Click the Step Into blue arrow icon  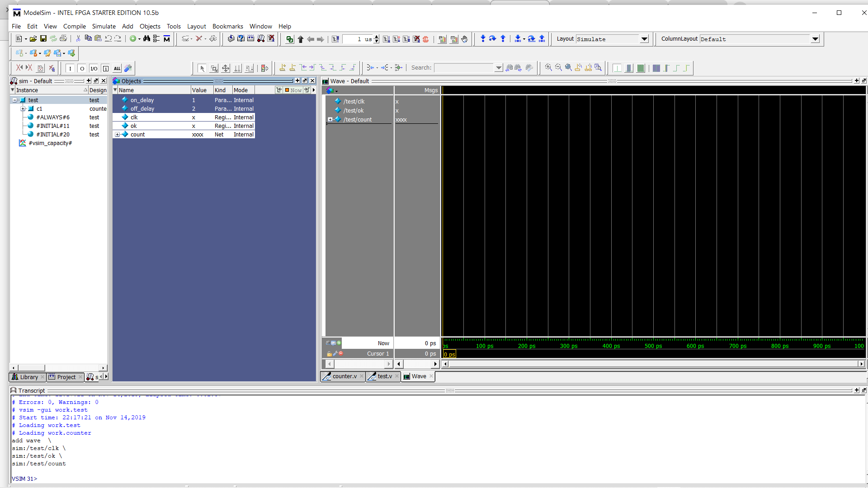click(483, 39)
